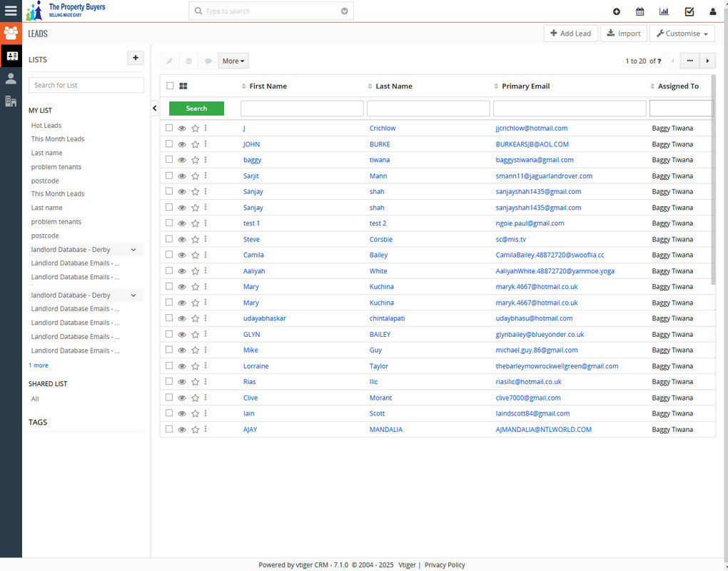The width and height of the screenshot is (728, 571).
Task: Check the select-all checkbox in header
Action: [x=170, y=86]
